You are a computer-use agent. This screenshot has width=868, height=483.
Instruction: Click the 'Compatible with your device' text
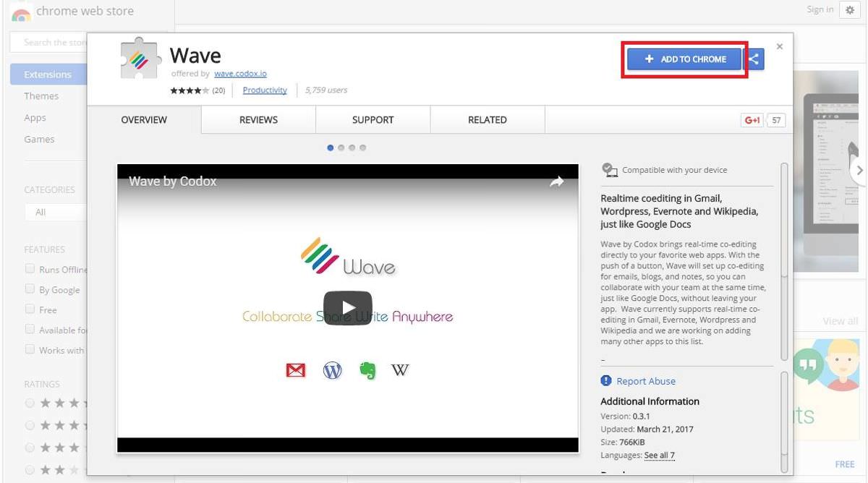point(675,170)
